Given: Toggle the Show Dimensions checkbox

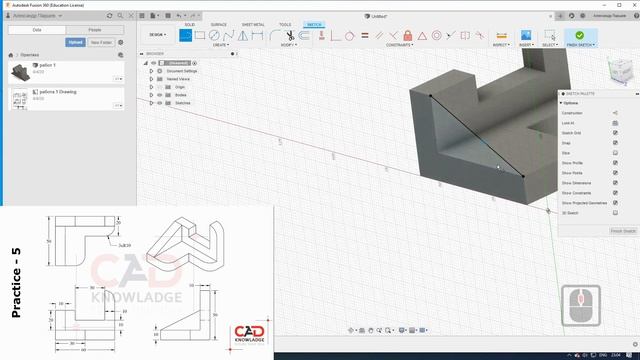Looking at the screenshot, I should pos(615,183).
